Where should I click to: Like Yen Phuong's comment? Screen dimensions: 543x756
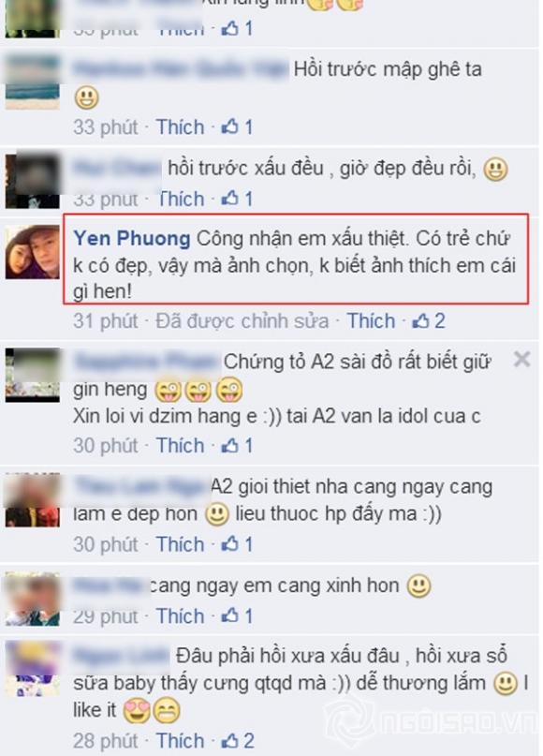(371, 320)
